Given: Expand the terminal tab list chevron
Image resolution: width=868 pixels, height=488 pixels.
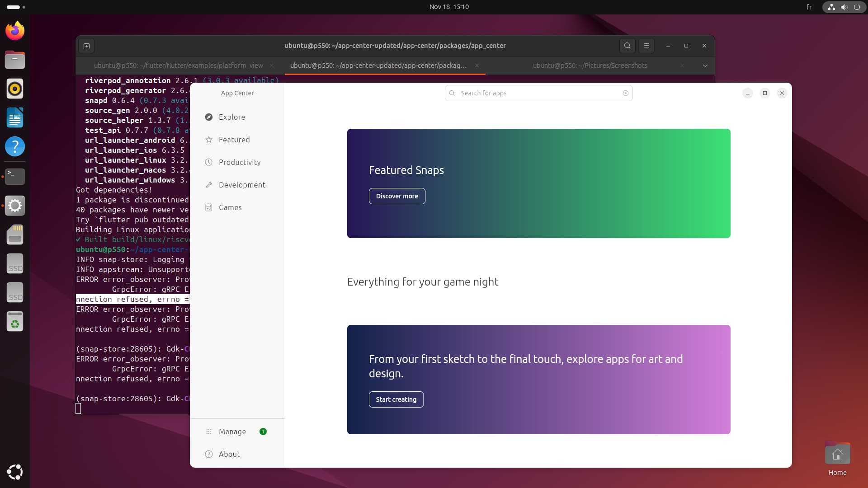Looking at the screenshot, I should pyautogui.click(x=705, y=66).
